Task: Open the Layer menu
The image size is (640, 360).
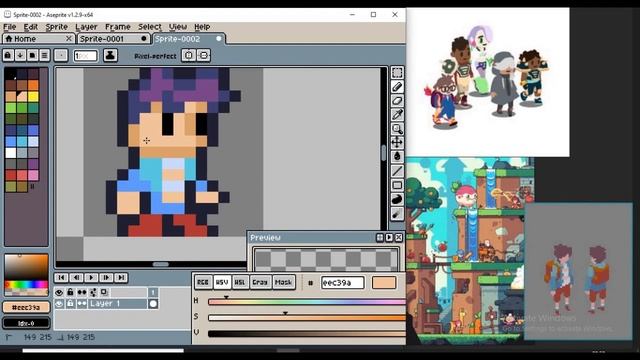Action: point(86,27)
